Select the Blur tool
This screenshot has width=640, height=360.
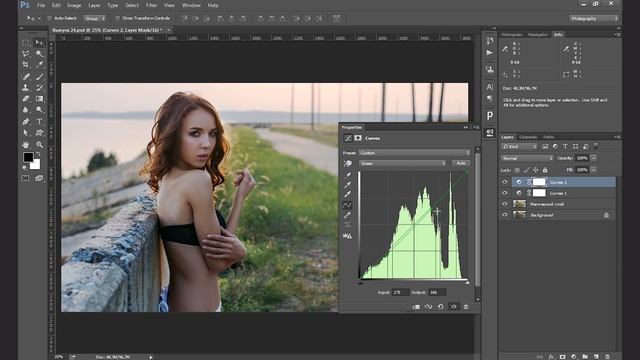(26, 109)
